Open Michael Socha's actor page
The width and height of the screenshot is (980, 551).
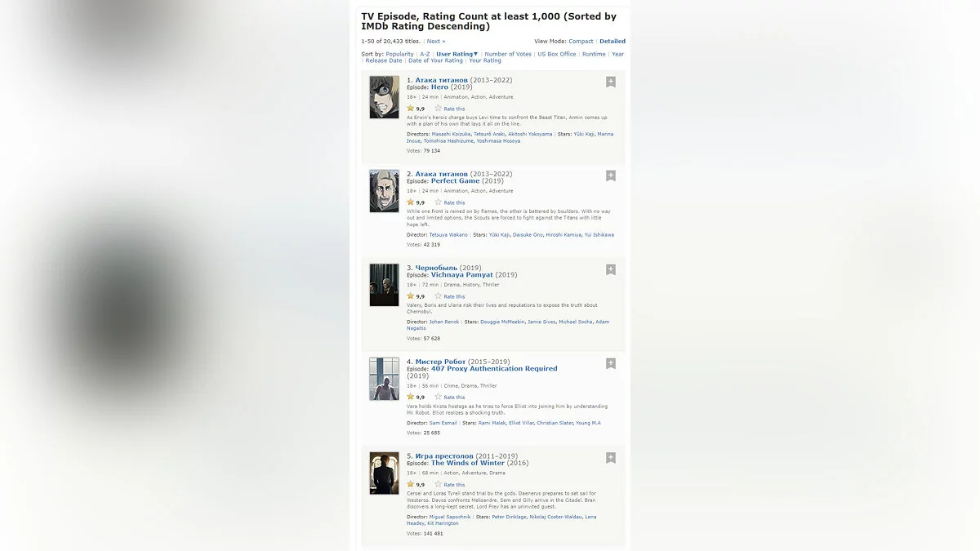coord(575,322)
